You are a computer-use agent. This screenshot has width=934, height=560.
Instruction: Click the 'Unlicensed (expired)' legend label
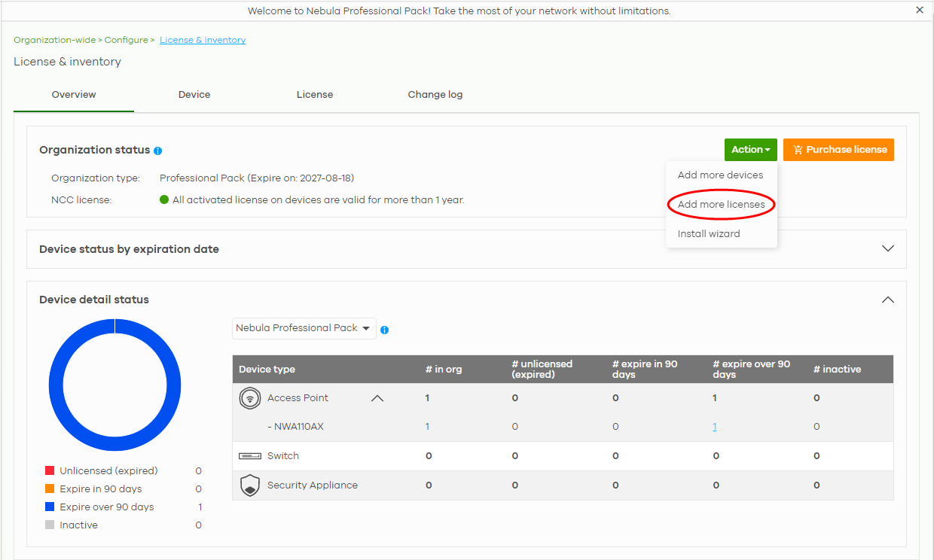(108, 470)
